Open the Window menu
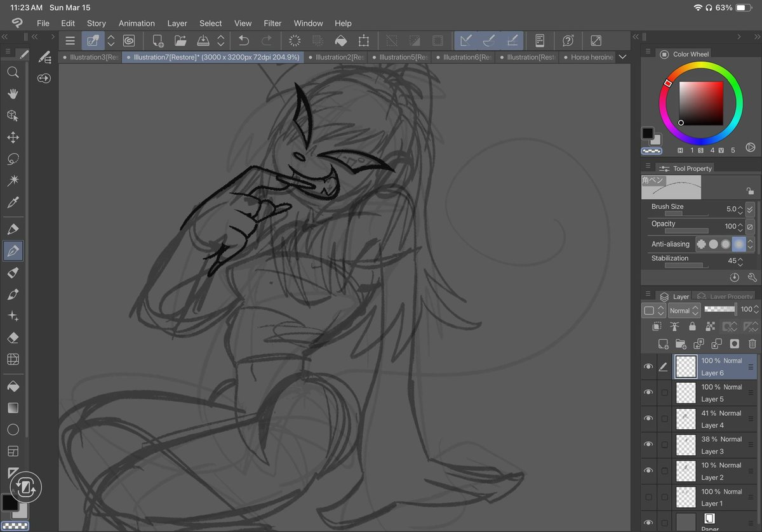This screenshot has width=762, height=532. coord(309,23)
